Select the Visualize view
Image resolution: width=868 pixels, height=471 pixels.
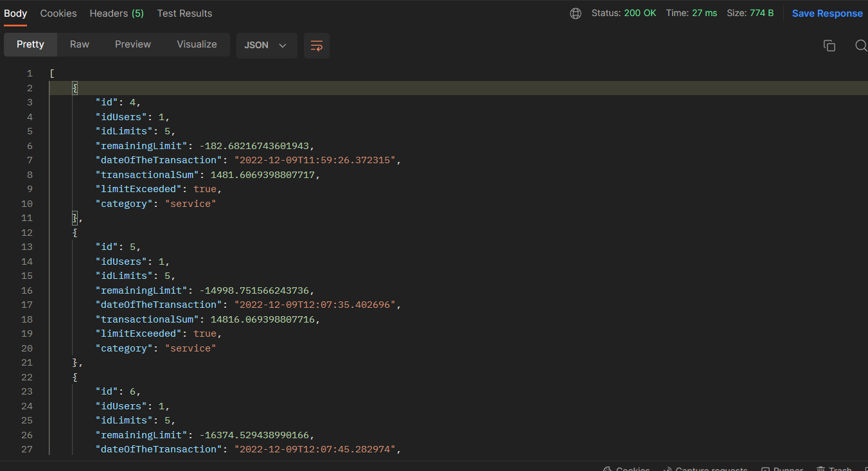197,44
